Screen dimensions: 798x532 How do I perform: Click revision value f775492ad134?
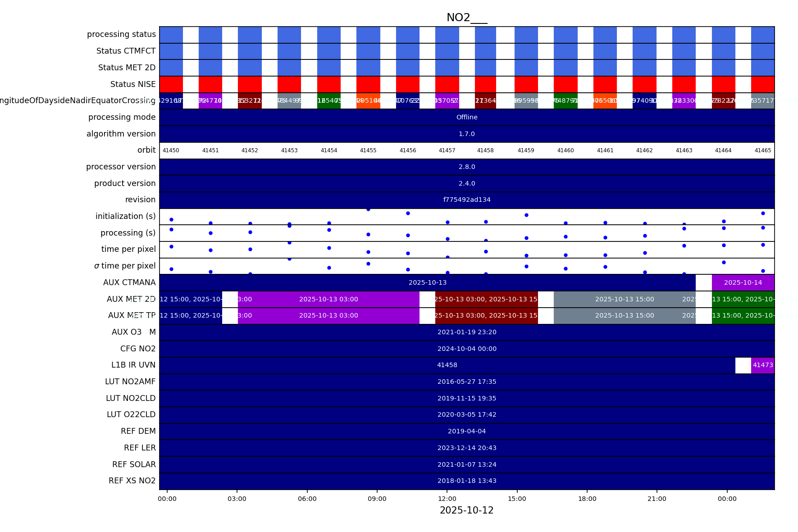466,200
